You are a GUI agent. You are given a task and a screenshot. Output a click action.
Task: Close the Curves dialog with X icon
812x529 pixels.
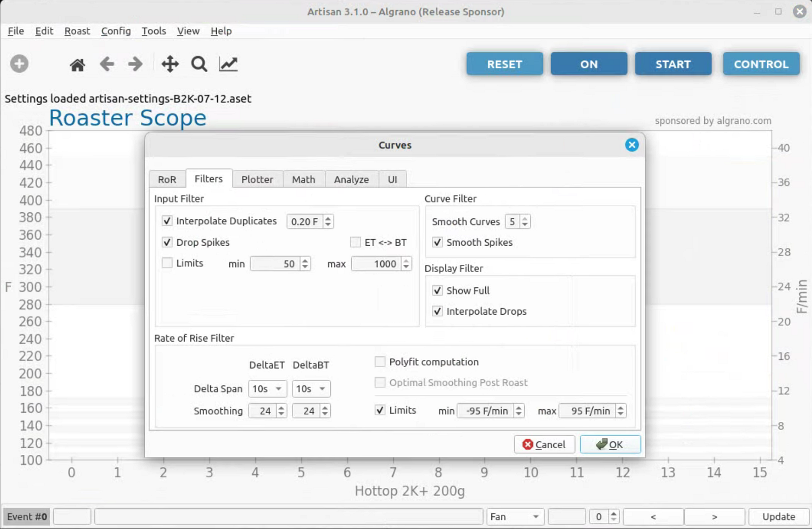pyautogui.click(x=632, y=145)
